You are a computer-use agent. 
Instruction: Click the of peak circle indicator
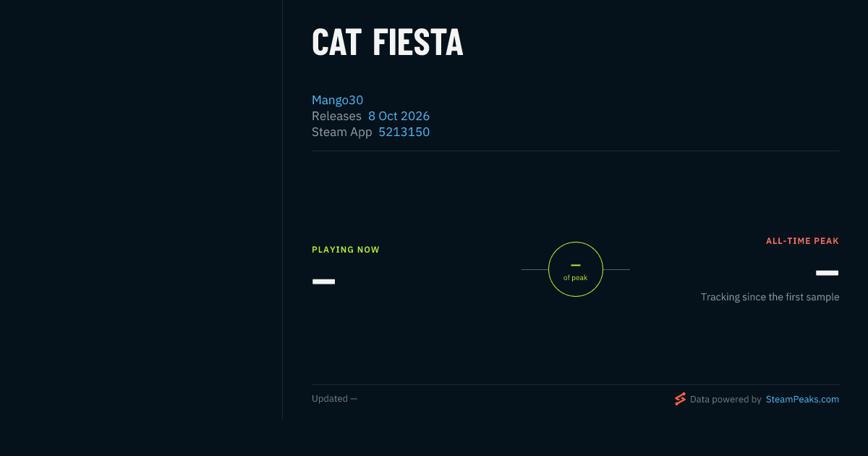pyautogui.click(x=576, y=269)
